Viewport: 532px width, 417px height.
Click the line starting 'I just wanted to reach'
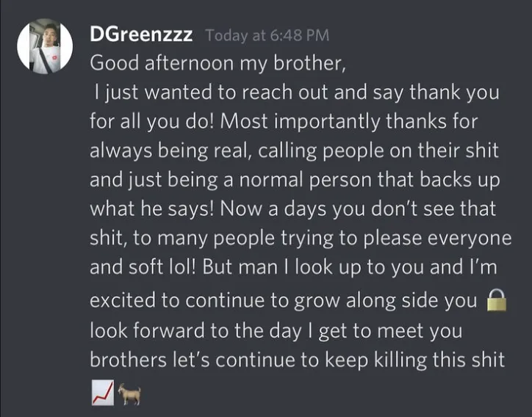point(297,93)
